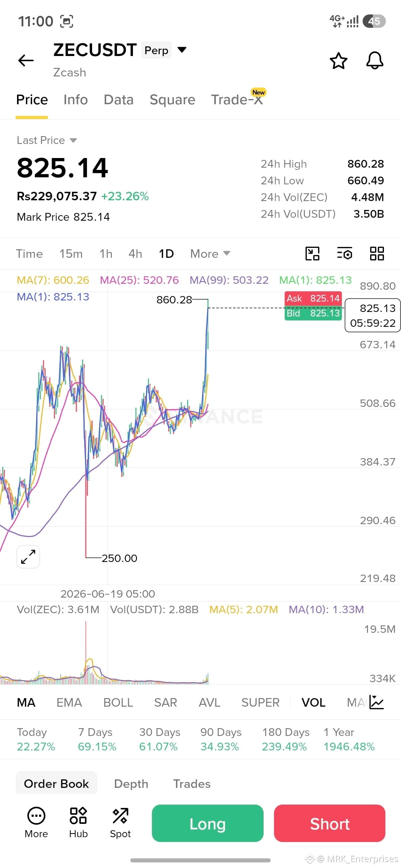
Task: Add ZECUSDT to favorites with star
Action: (x=338, y=60)
